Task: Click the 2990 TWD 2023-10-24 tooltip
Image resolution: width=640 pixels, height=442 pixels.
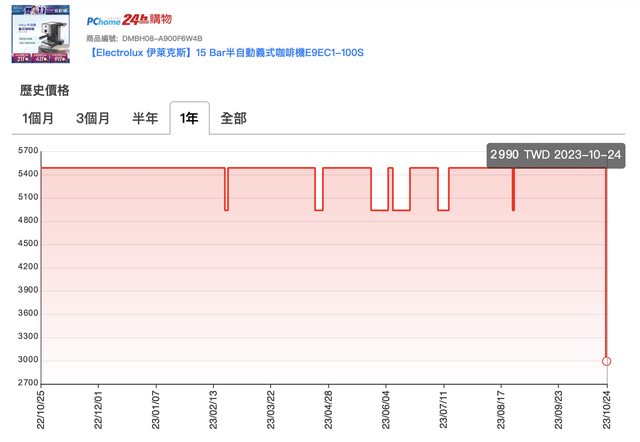Action: [556, 155]
